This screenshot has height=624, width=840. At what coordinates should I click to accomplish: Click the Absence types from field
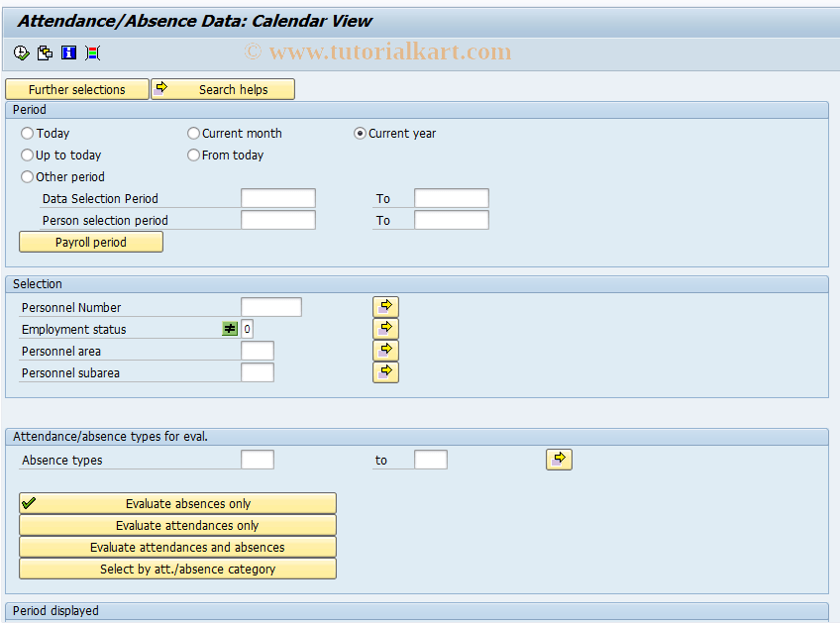258,461
